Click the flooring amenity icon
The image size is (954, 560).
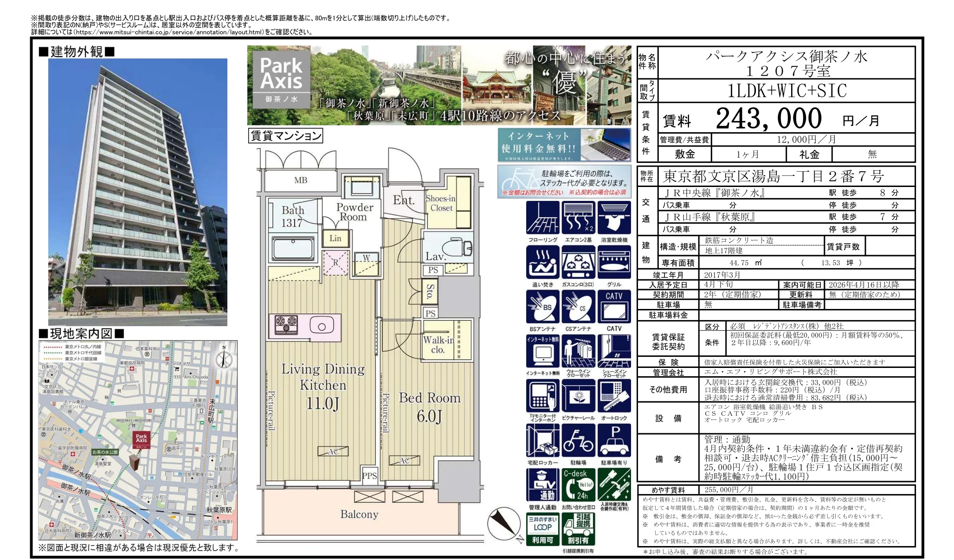coord(542,218)
